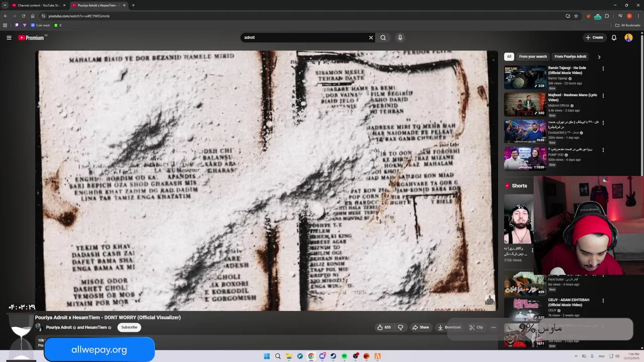Open options for Football360 video

coord(603,123)
